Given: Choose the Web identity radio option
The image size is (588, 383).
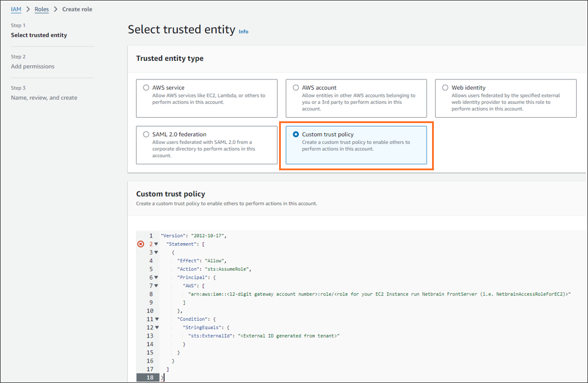Looking at the screenshot, I should [445, 87].
